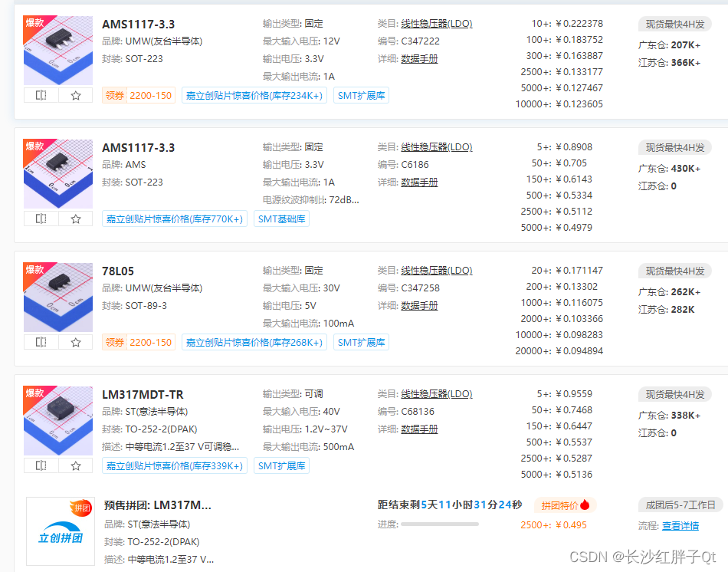Click compare icon under LM317MDT-TR product

click(x=41, y=465)
